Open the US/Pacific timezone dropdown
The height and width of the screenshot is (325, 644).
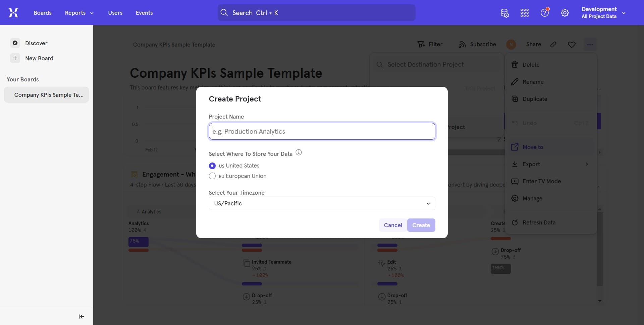point(322,203)
